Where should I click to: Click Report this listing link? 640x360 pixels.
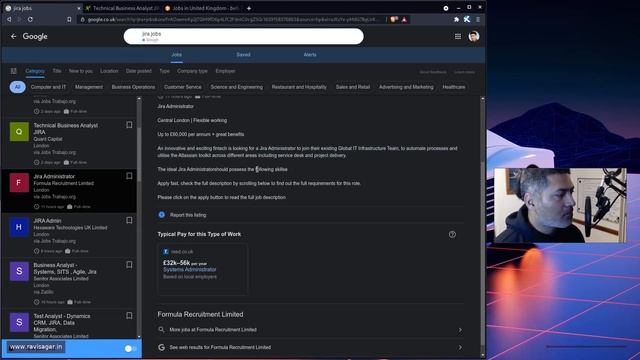188,215
